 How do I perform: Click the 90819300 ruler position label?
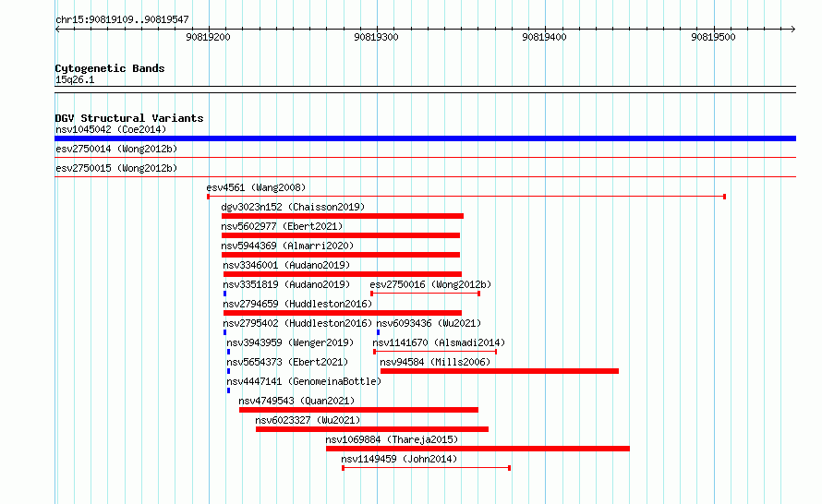click(x=377, y=37)
